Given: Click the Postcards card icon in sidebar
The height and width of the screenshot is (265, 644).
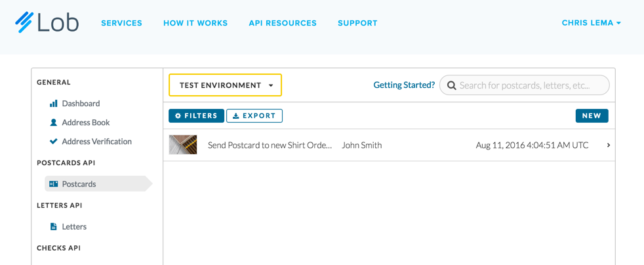Looking at the screenshot, I should click(x=54, y=184).
